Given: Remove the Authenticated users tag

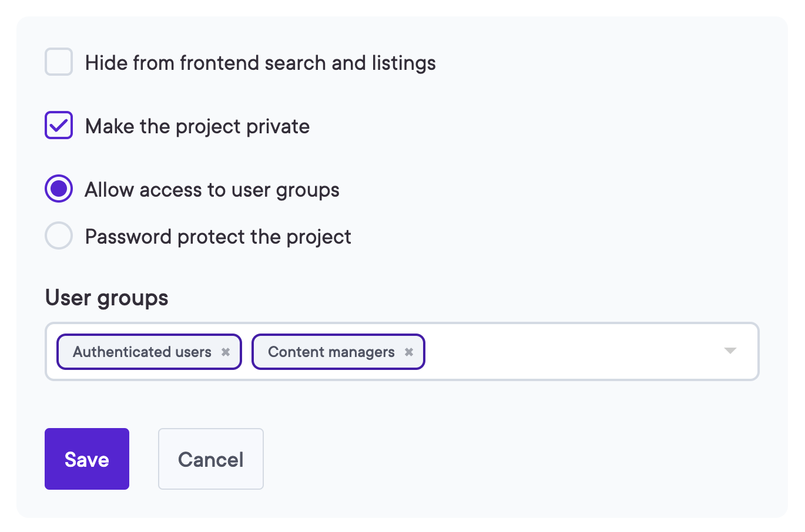Looking at the screenshot, I should [226, 352].
